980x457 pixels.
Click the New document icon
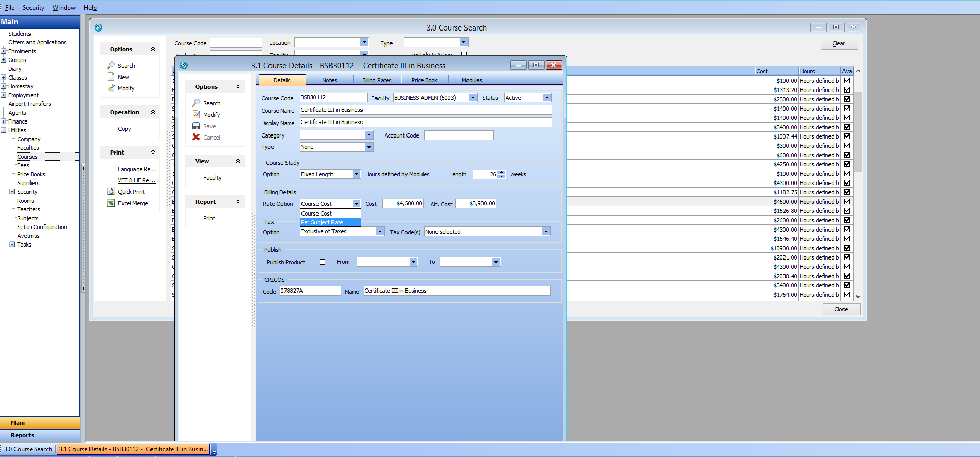(111, 77)
